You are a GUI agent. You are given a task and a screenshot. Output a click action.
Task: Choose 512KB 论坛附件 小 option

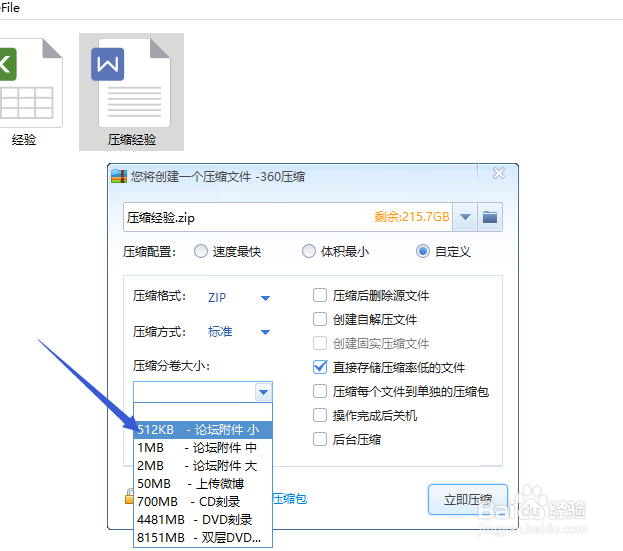click(203, 430)
